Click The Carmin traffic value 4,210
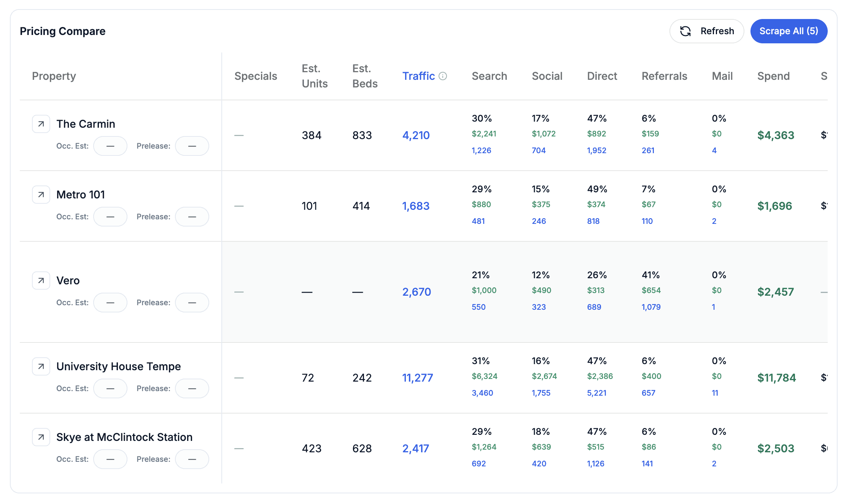The image size is (849, 504). click(x=416, y=135)
